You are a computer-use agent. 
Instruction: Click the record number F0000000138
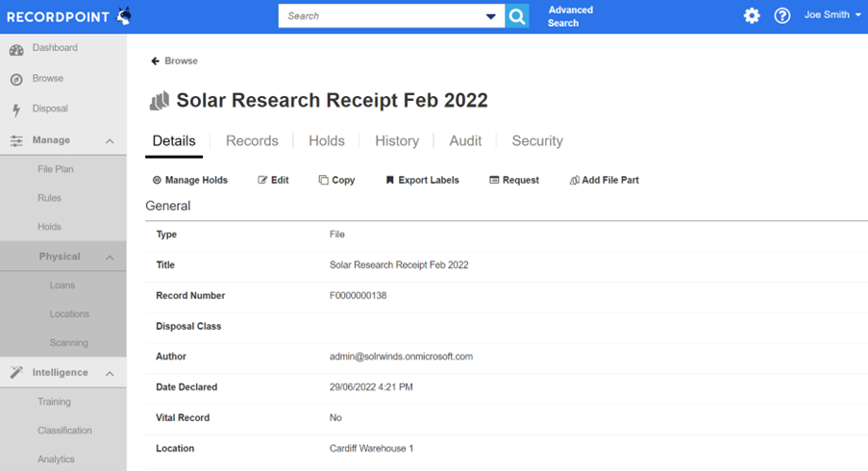pyautogui.click(x=359, y=295)
